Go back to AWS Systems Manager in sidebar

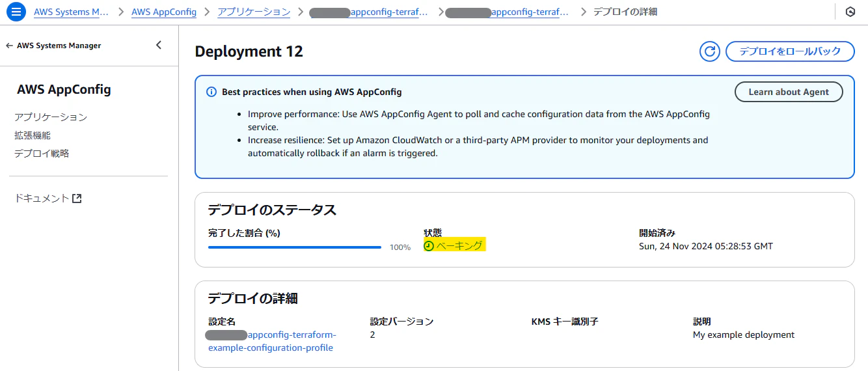[x=53, y=46]
